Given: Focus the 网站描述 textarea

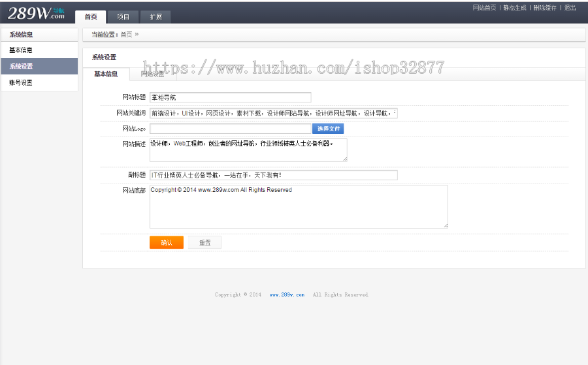Looking at the screenshot, I should pos(248,150).
